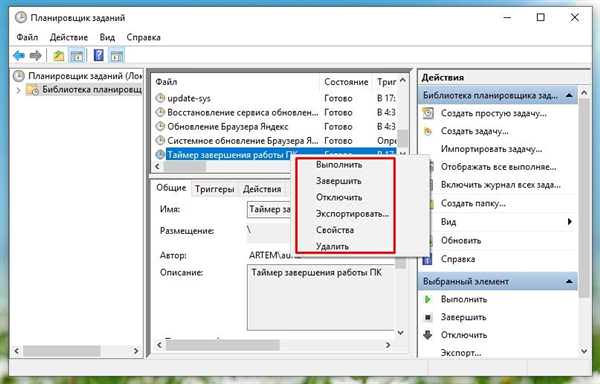Open the Действие menu

click(x=69, y=37)
